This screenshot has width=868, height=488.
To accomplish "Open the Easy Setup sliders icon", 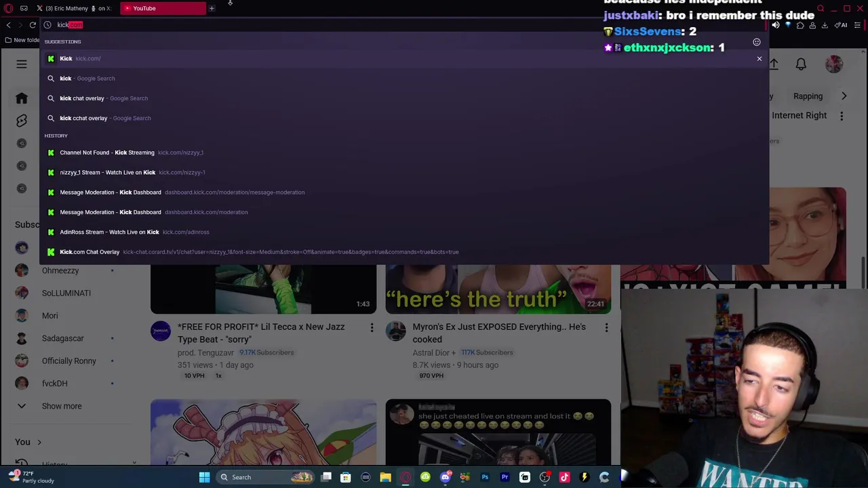I will click(x=858, y=25).
